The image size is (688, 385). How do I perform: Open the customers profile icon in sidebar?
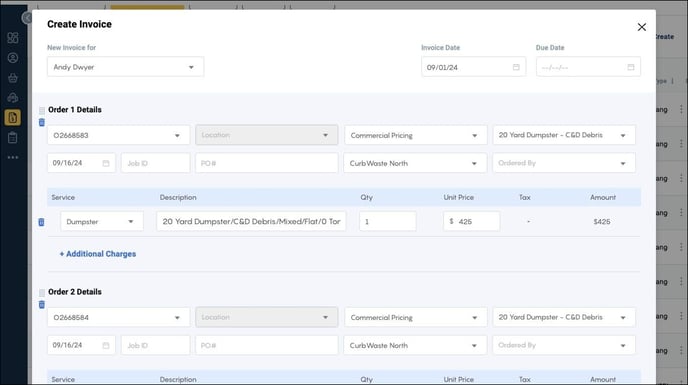(13, 58)
